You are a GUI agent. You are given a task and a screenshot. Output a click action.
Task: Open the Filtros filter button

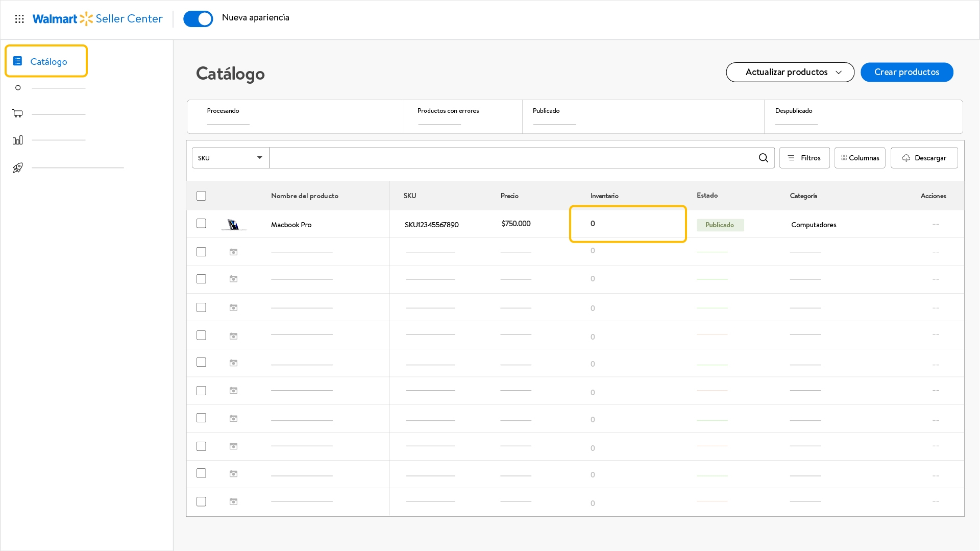pos(804,158)
